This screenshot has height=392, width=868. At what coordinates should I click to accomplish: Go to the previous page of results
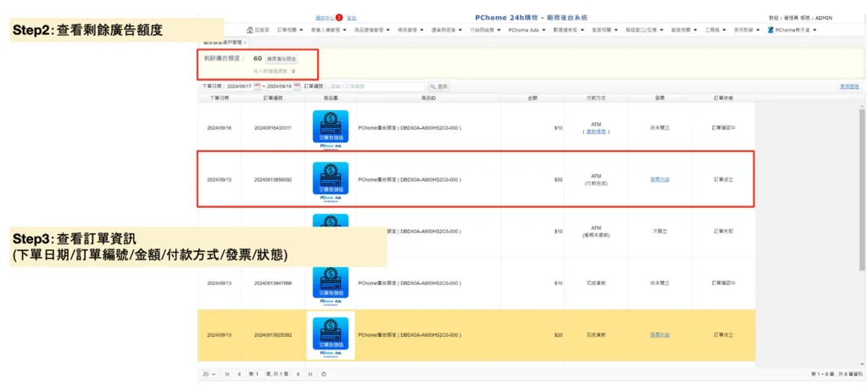point(238,374)
